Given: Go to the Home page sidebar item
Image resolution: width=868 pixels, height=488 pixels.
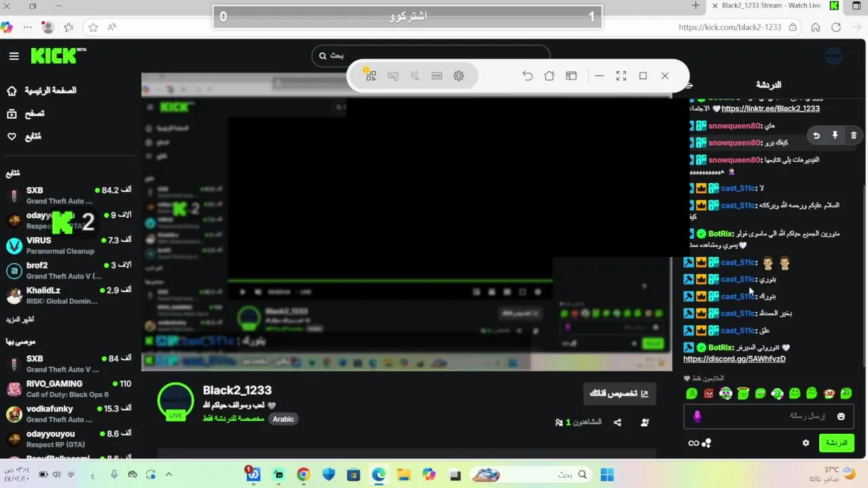Looking at the screenshot, I should coord(41,91).
